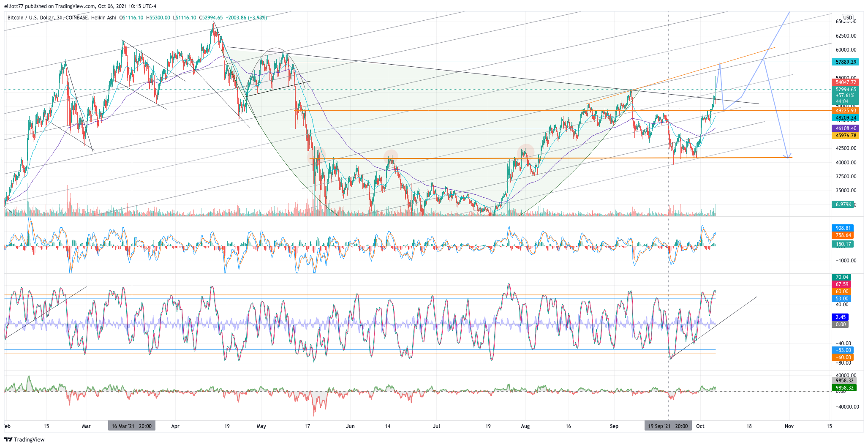Click the 37500.00 price axis label
868x447 pixels.
tap(846, 177)
